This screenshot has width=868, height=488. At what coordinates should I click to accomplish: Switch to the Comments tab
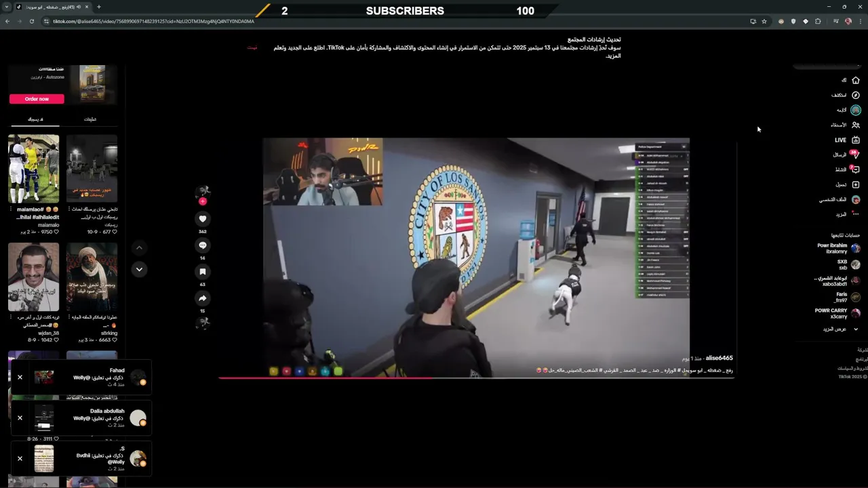(90, 119)
